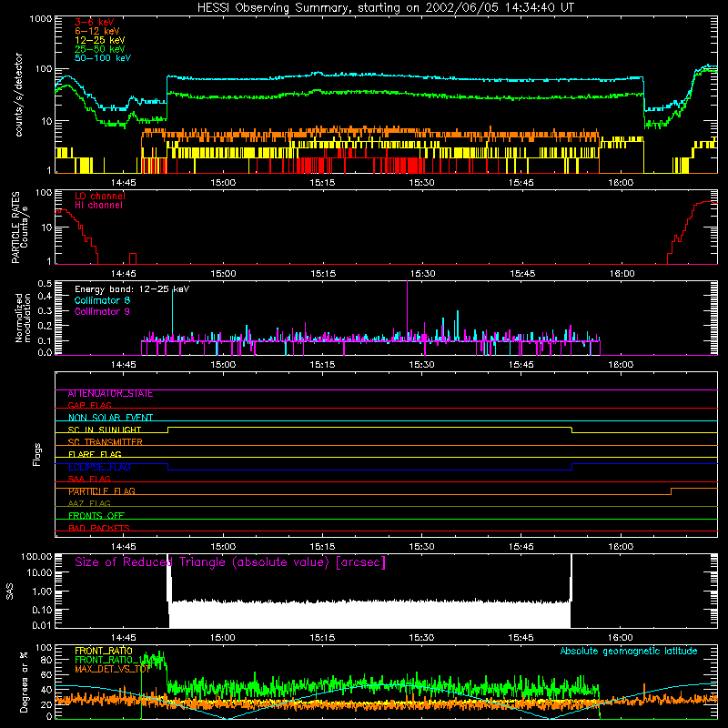Select the yellow 12-25 keV count-rate legend entry
728x728 pixels.
(100, 40)
